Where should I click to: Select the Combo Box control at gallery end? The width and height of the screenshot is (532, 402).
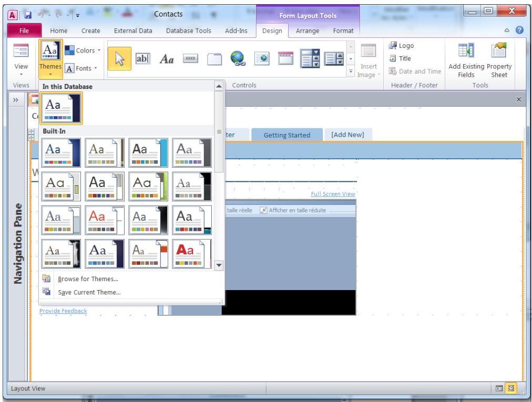333,59
